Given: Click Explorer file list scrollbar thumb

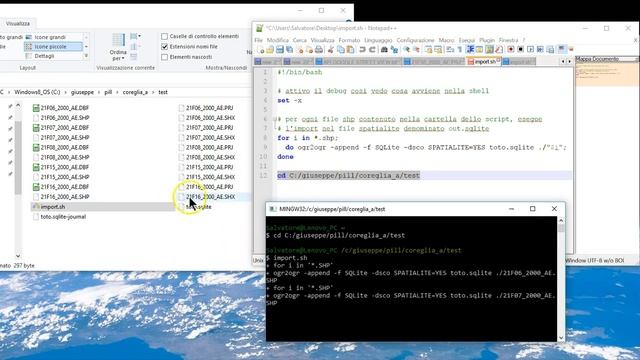Looking at the screenshot, I should [18, 157].
